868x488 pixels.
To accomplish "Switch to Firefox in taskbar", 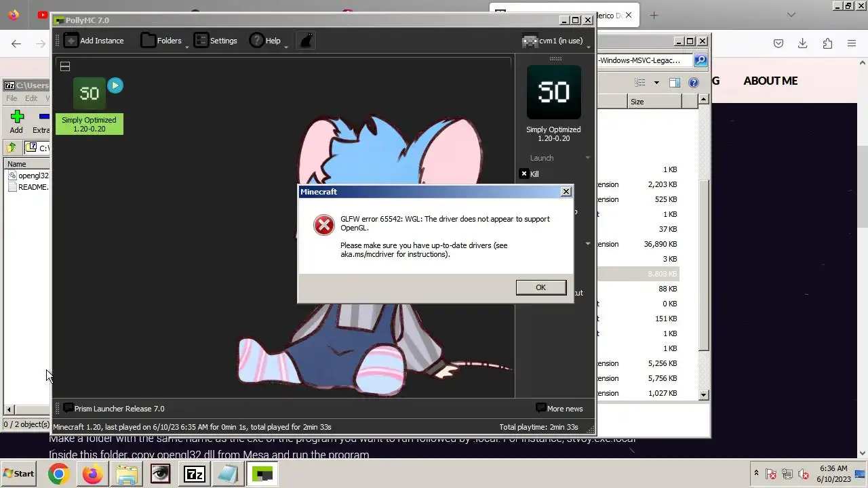I will tap(92, 474).
